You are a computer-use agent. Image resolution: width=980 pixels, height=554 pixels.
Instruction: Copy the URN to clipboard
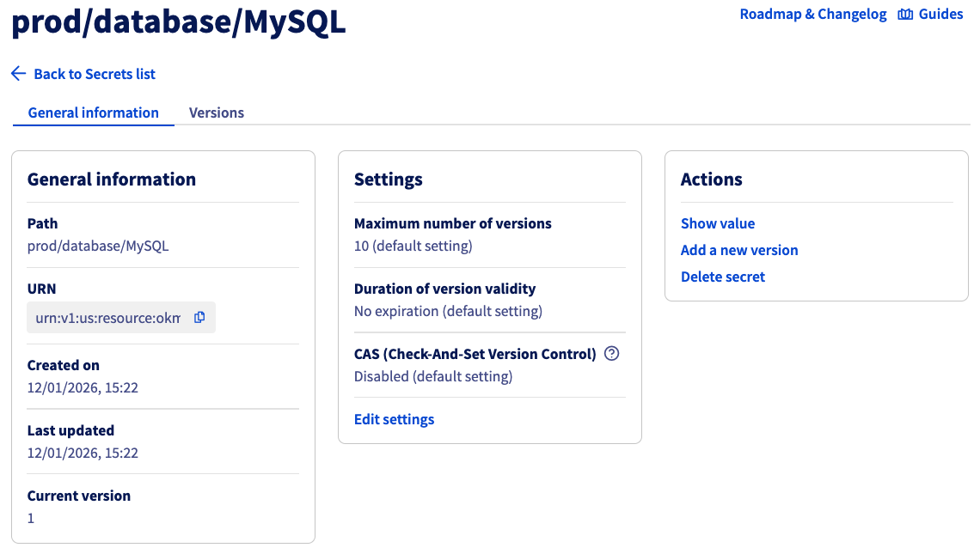(199, 317)
